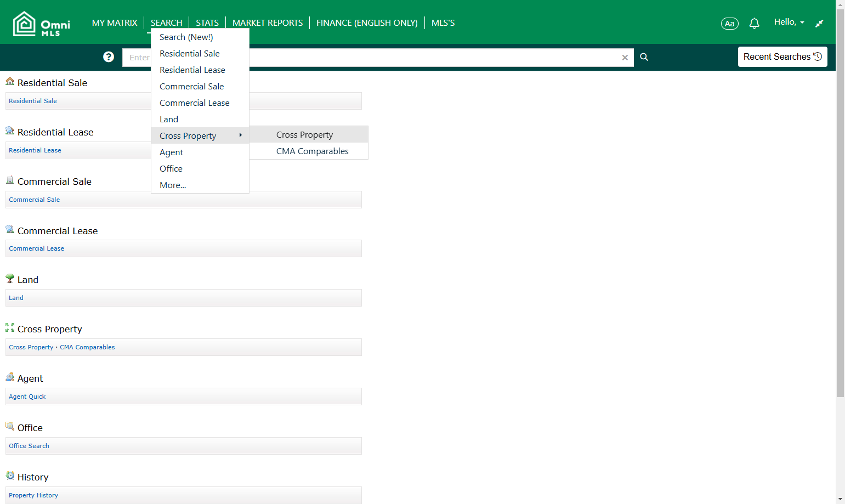Choose Residential Sale in the dropdown menu
Viewport: 845px width, 504px height.
200,54
